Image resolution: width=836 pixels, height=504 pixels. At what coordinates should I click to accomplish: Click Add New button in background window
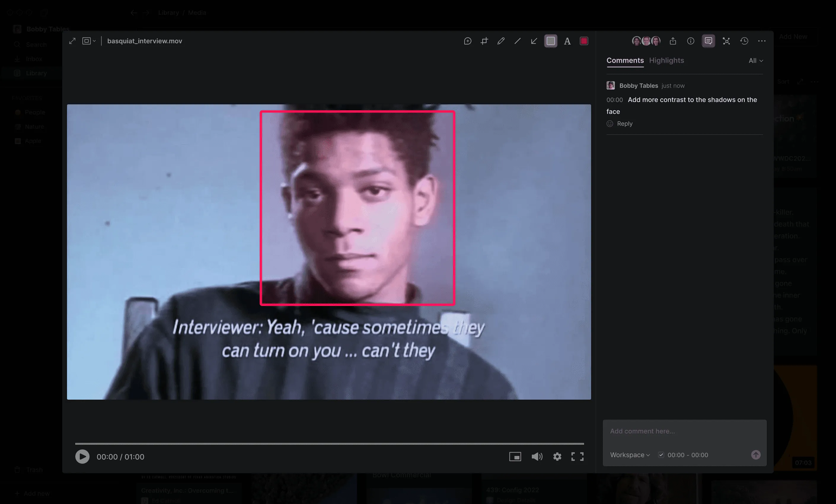tap(793, 37)
